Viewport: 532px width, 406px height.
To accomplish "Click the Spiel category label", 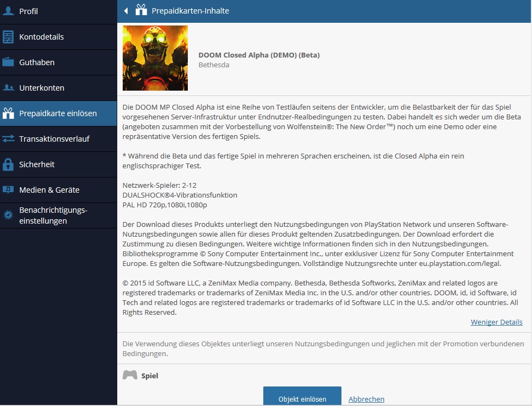I will click(150, 376).
